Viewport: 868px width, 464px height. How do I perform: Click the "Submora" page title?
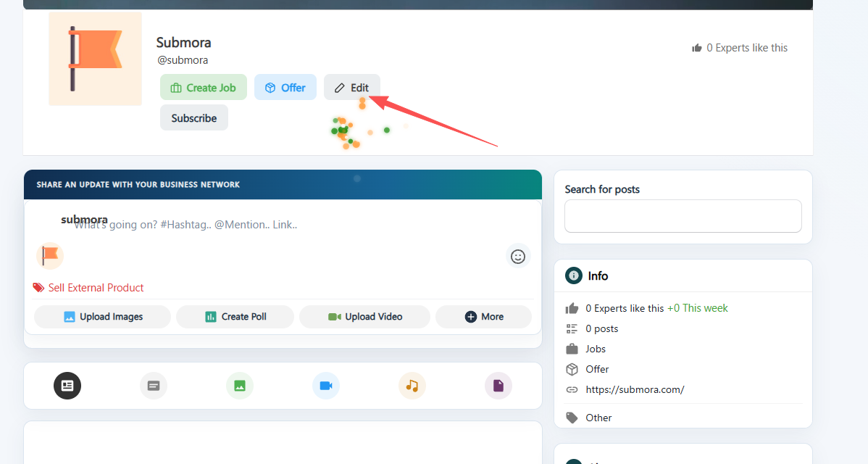pos(184,43)
